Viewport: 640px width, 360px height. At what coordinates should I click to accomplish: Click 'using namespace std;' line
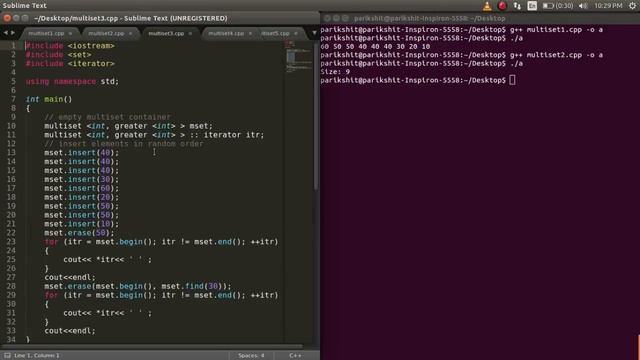pyautogui.click(x=72, y=81)
